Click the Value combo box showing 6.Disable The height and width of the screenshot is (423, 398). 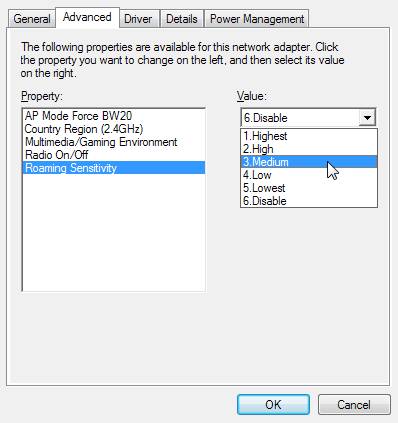coord(308,118)
